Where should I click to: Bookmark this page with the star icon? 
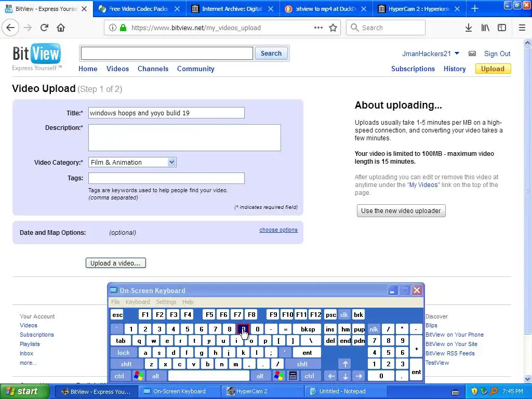point(333,28)
